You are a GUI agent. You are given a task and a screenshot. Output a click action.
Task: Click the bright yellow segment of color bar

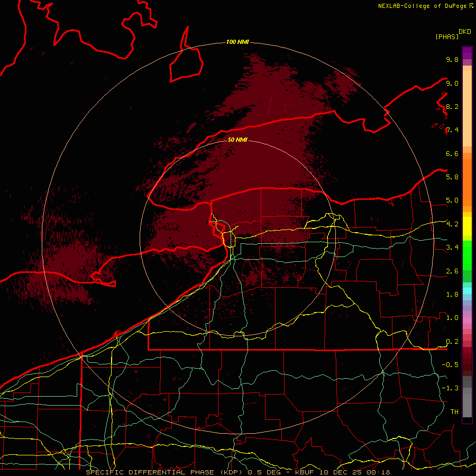tap(467, 226)
